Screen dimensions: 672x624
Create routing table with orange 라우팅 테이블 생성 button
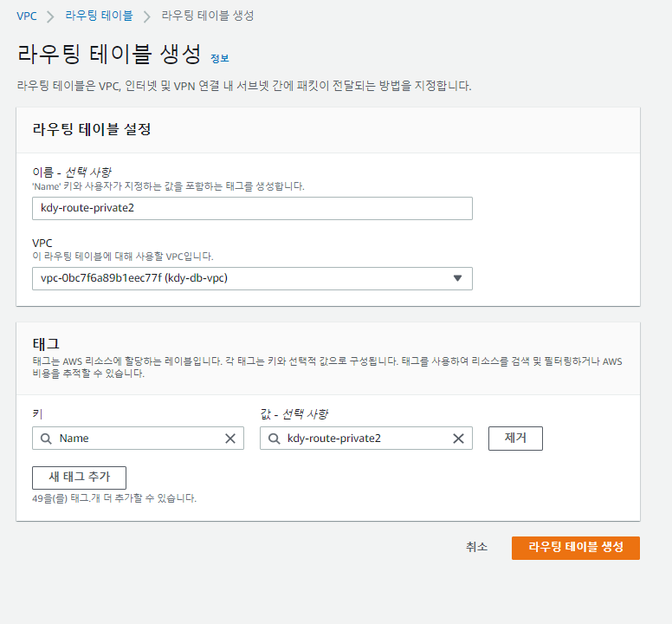tap(576, 548)
